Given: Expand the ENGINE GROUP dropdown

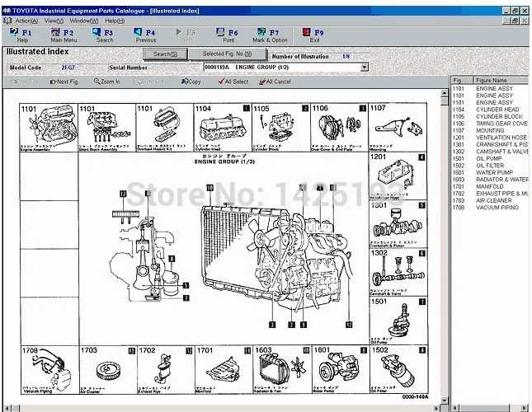Looking at the screenshot, I should point(364,67).
